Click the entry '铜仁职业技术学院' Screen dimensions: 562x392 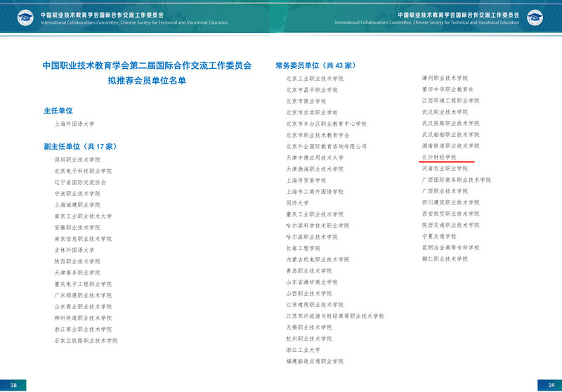click(x=445, y=259)
